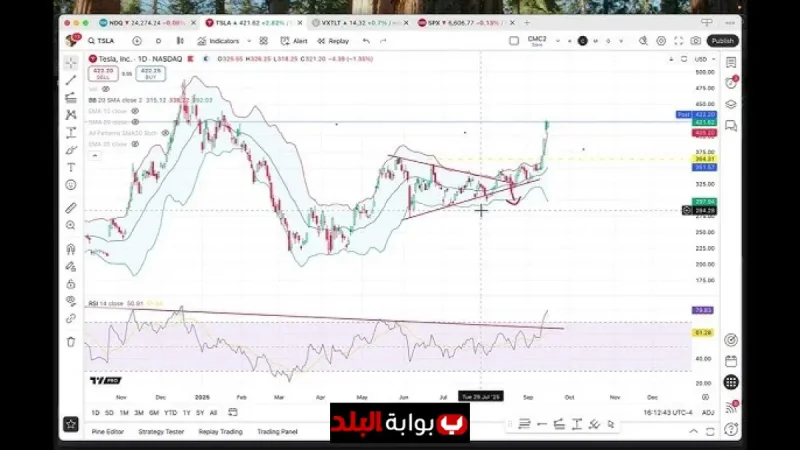Select the crosshair cursor tool
Viewport: 800px width, 450px height.
click(71, 63)
